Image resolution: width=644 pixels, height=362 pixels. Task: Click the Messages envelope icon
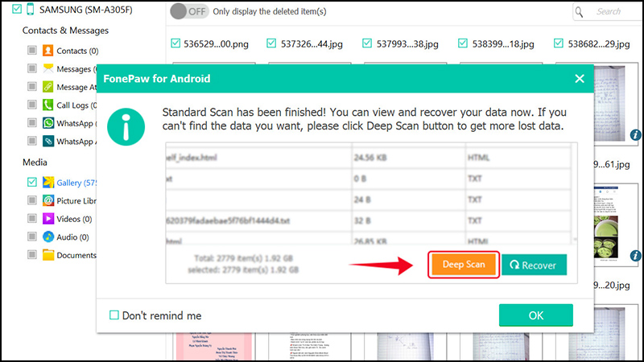(48, 68)
